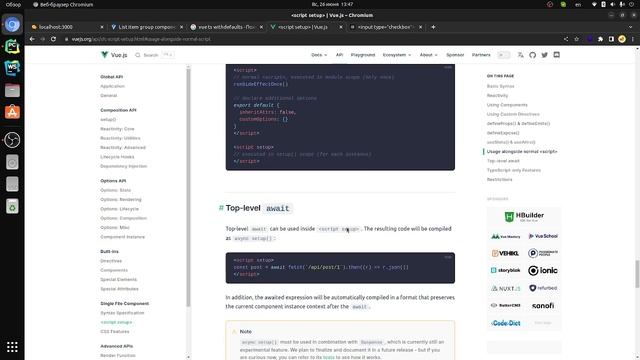Viewport: 640px width, 360px height.
Task: Jump to Restrictions in On This Page
Action: pos(499,180)
